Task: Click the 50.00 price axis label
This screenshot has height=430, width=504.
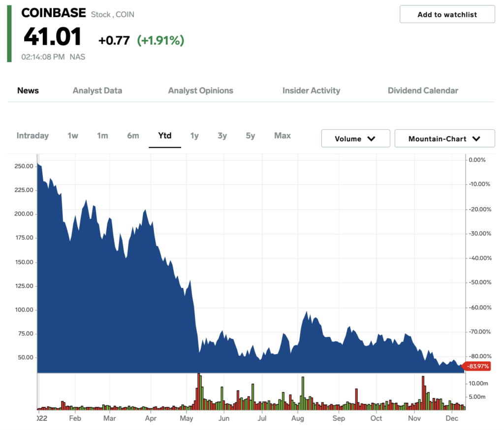Action: pyautogui.click(x=26, y=357)
